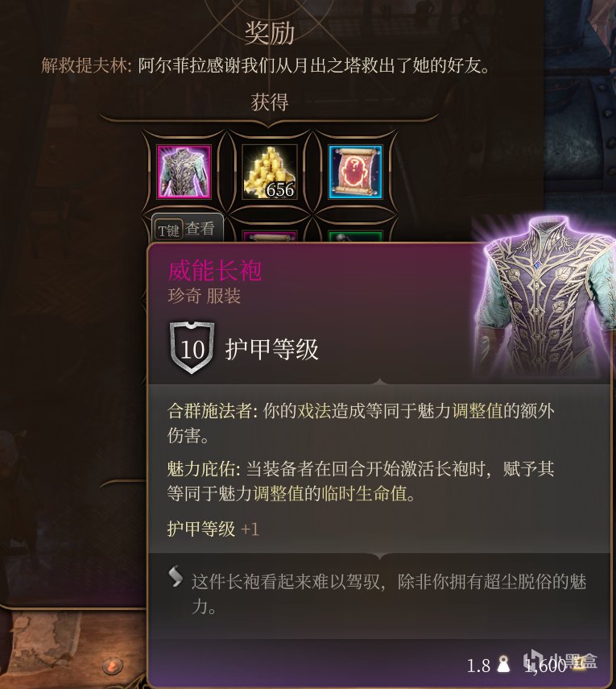Click the 魅力庇佑 passive label
This screenshot has width=616, height=689.
coord(201,469)
